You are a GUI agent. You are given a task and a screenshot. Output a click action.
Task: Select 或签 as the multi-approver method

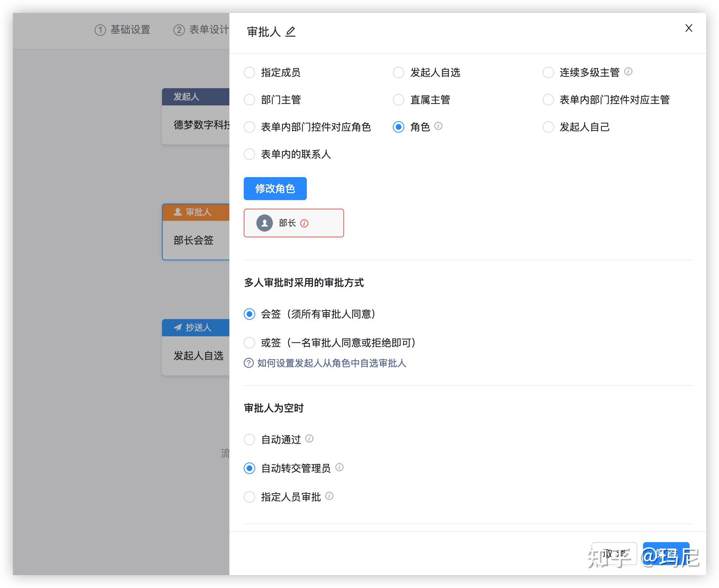point(249,343)
